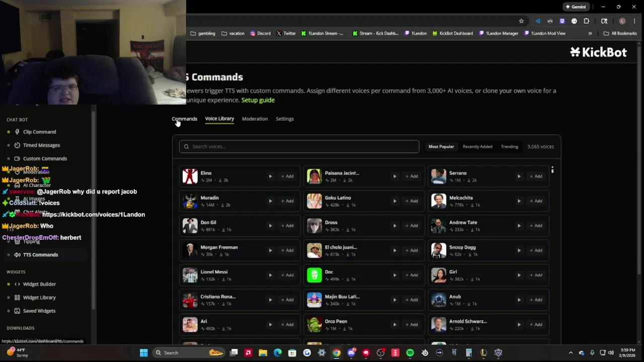Add the Lionel Messi voice
The height and width of the screenshot is (362, 644).
click(x=287, y=275)
